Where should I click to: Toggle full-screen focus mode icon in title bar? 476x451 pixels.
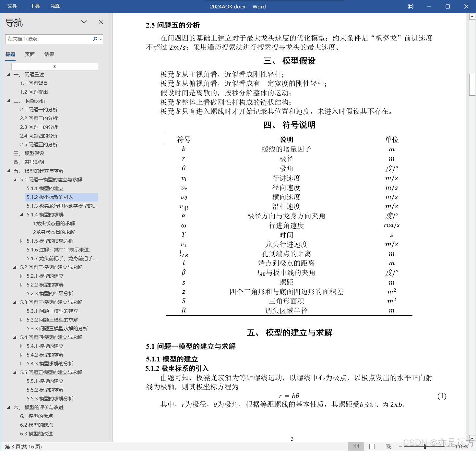(x=411, y=6)
